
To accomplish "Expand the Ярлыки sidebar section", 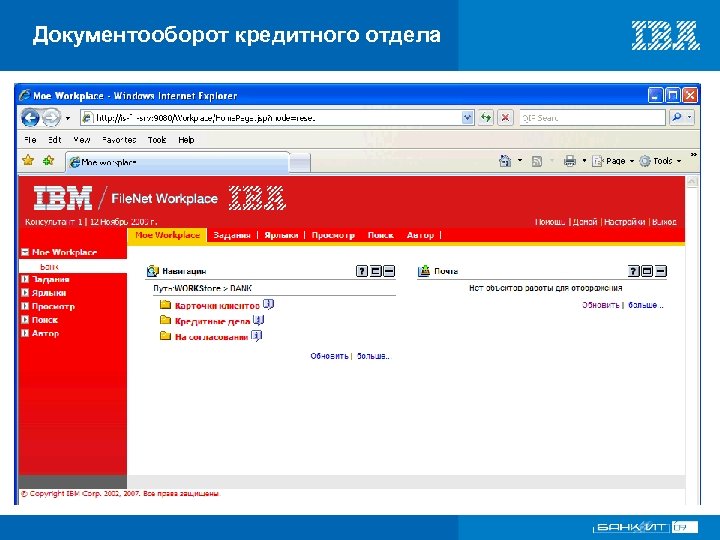I will click(x=25, y=293).
